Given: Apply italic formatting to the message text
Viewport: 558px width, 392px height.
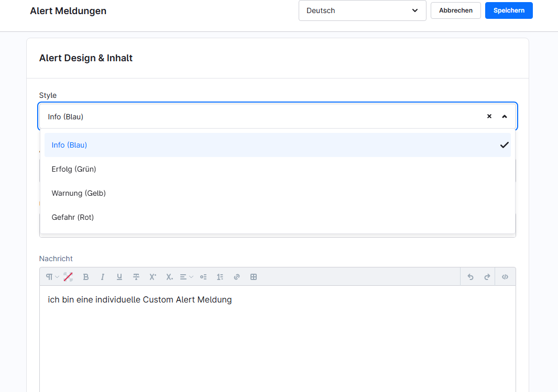Looking at the screenshot, I should (103, 276).
